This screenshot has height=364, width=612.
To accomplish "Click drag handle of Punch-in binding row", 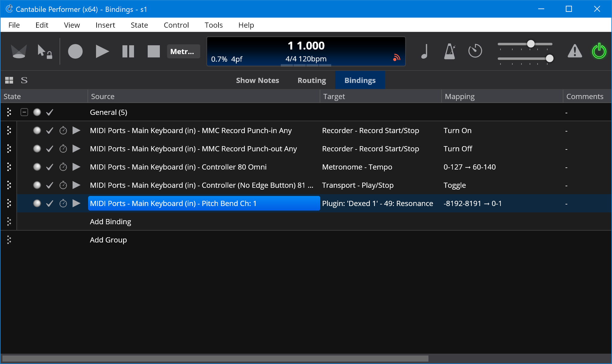I will pyautogui.click(x=9, y=130).
